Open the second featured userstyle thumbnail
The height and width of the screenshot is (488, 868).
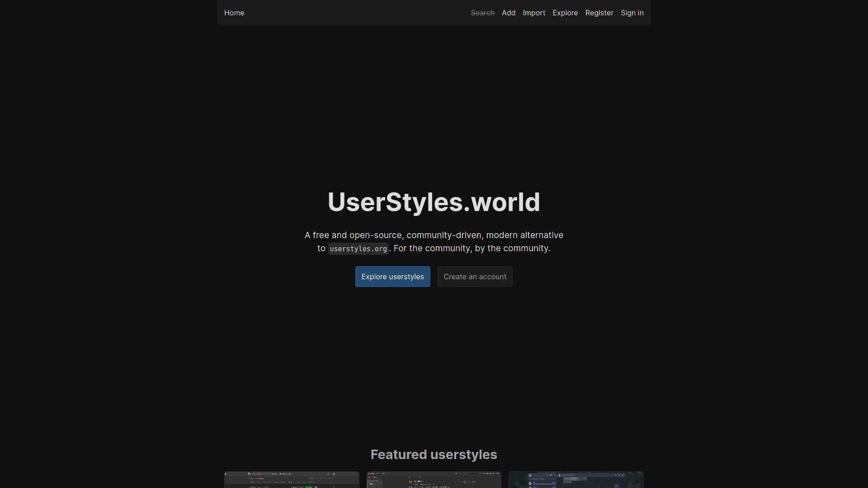pyautogui.click(x=434, y=480)
